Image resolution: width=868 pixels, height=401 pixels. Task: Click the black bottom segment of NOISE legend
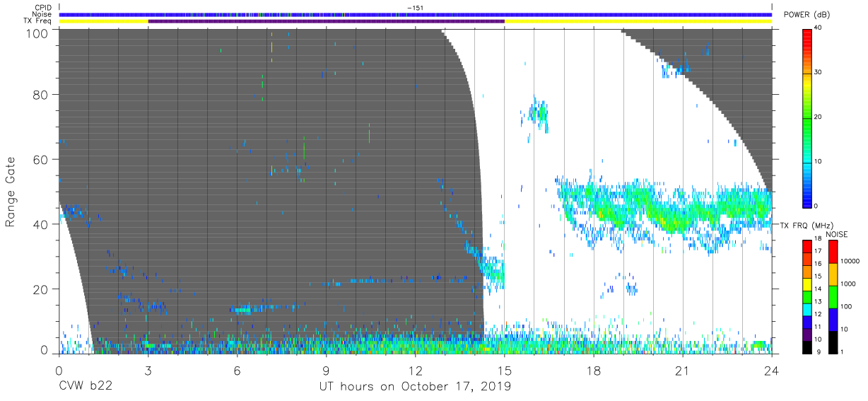(833, 342)
